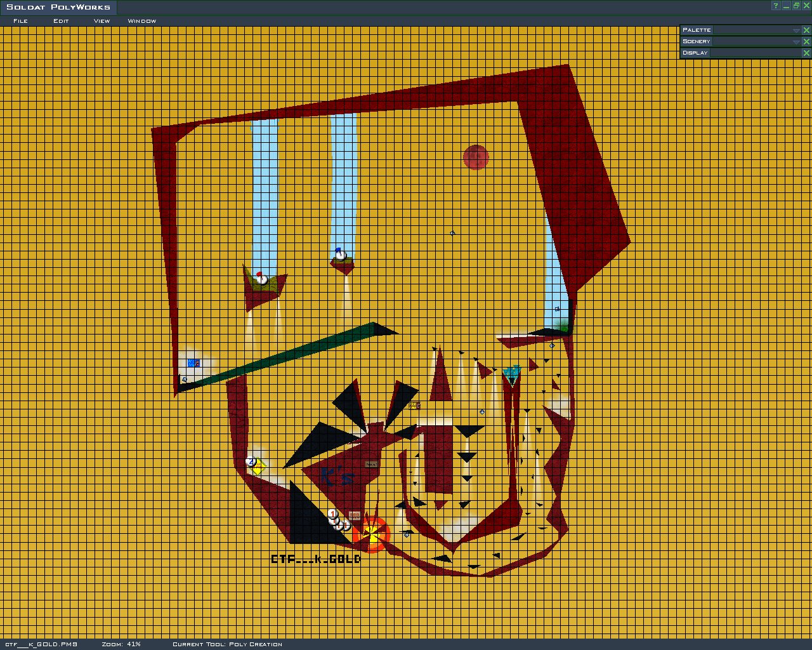Select the red circular sun scenery
The image size is (812, 650).
point(475,157)
